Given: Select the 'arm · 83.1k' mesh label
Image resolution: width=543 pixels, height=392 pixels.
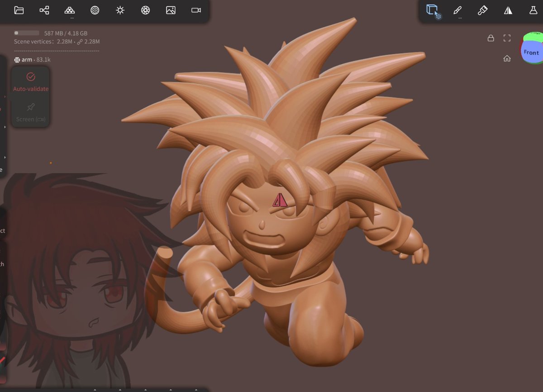Looking at the screenshot, I should (32, 60).
